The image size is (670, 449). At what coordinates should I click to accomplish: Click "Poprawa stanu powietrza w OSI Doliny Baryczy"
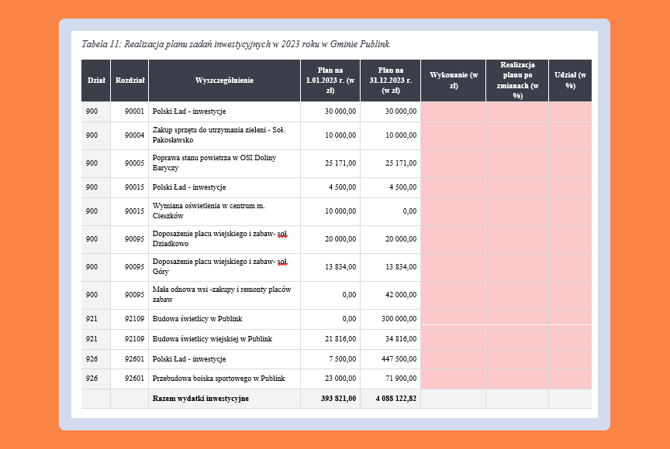[x=214, y=163]
